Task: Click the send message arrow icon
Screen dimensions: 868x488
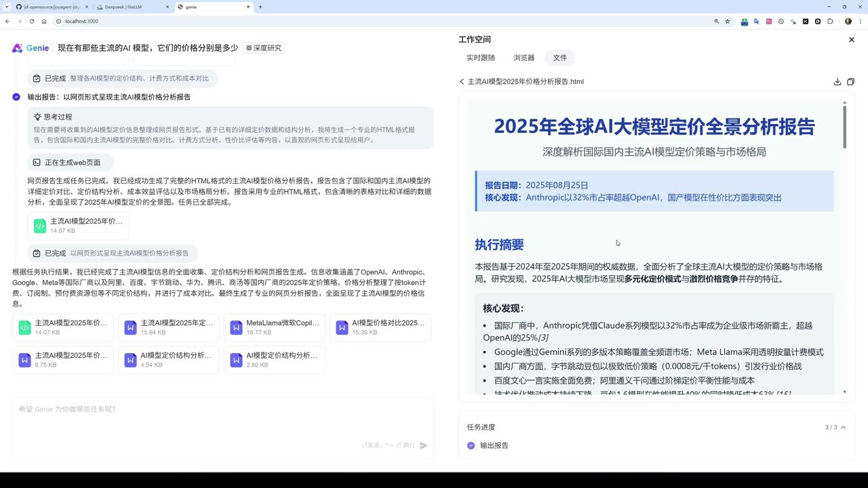Action: click(424, 445)
